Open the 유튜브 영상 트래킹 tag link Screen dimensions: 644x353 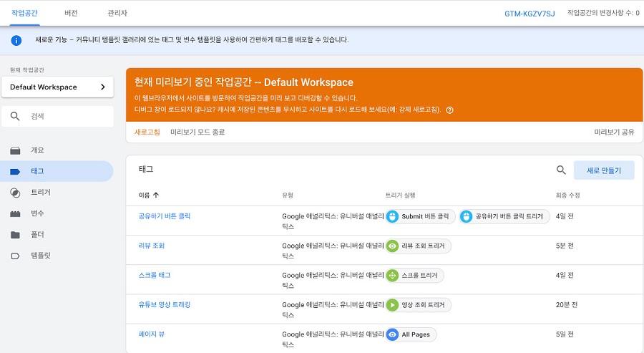pos(165,304)
